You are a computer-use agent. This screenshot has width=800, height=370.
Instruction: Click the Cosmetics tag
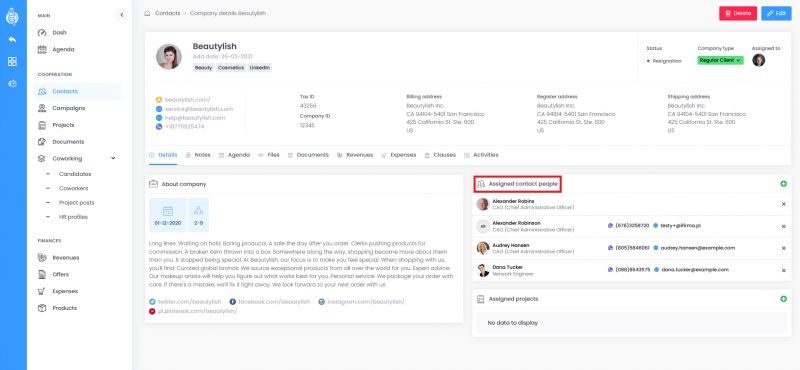(231, 68)
